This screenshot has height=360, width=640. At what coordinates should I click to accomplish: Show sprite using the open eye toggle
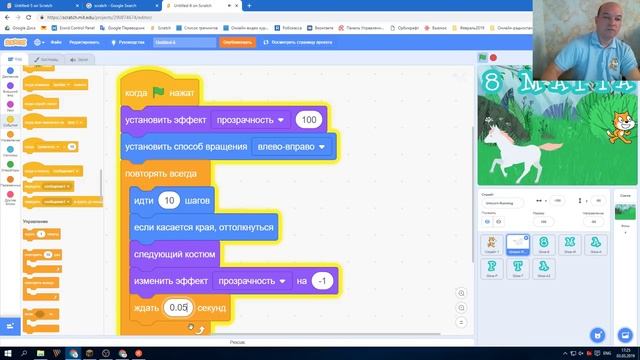[x=487, y=222]
